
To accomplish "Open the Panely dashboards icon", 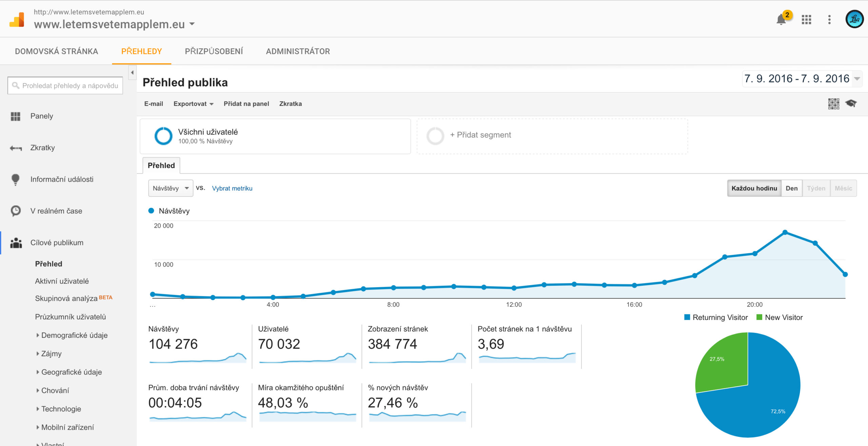I will pyautogui.click(x=16, y=116).
